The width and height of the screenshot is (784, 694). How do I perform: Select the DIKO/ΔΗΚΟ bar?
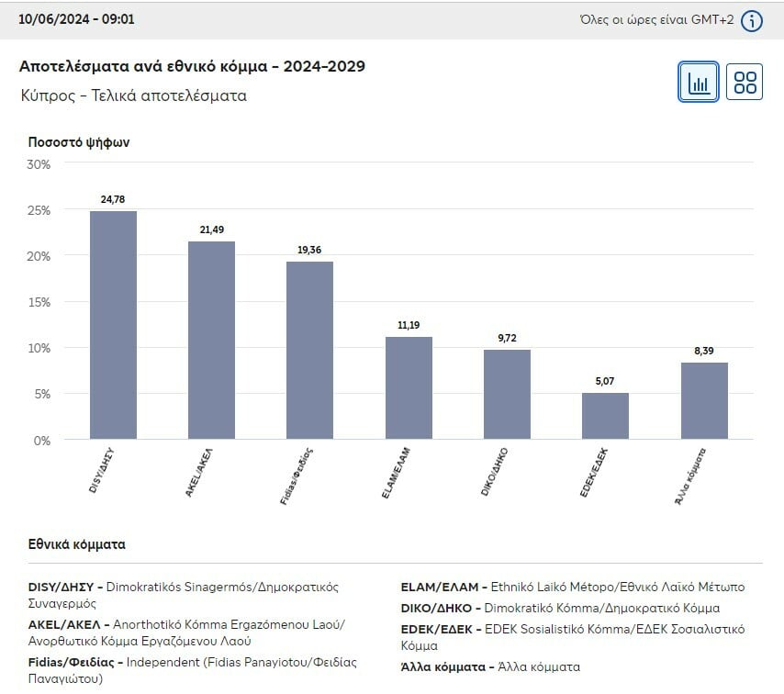(x=507, y=395)
